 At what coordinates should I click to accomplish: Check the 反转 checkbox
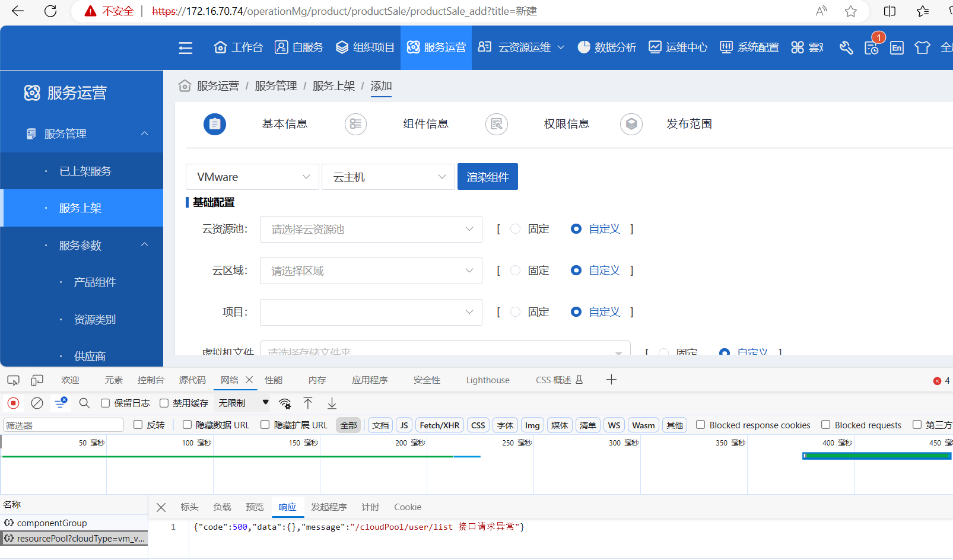138,425
